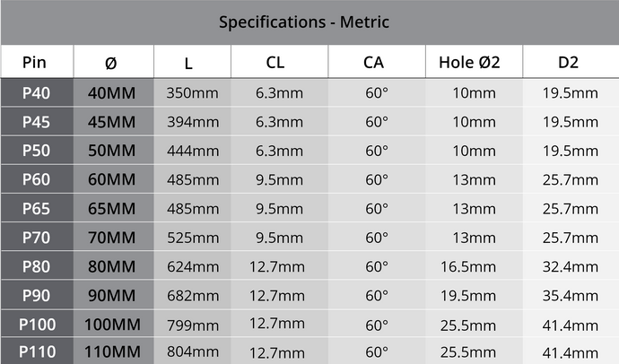The height and width of the screenshot is (364, 619).
Task: Click the Specifications - Metric table title
Action: point(304,22)
